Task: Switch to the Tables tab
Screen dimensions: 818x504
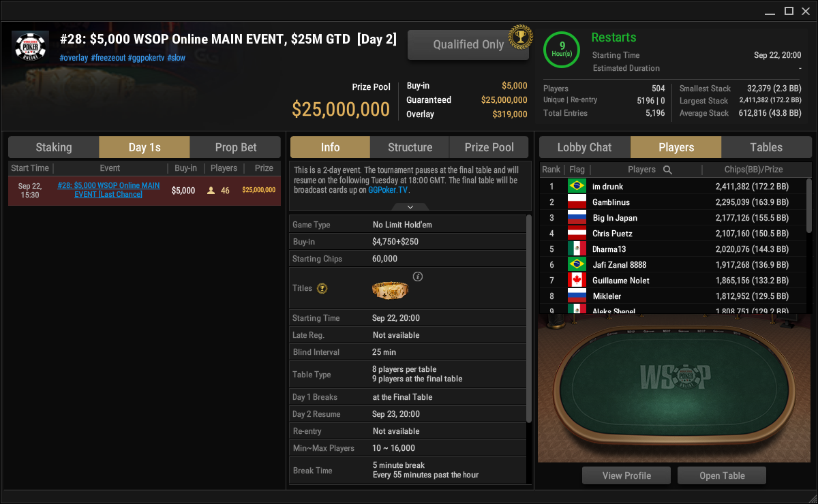Action: pyautogui.click(x=766, y=147)
